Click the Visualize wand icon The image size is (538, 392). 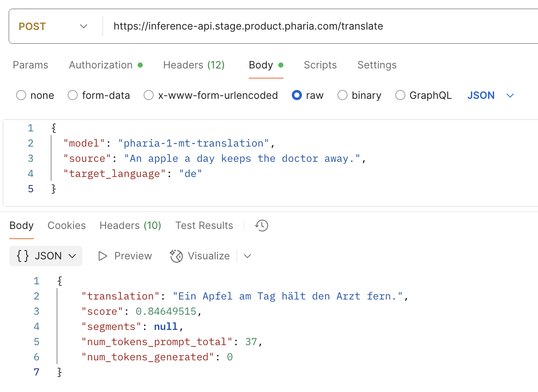(176, 256)
